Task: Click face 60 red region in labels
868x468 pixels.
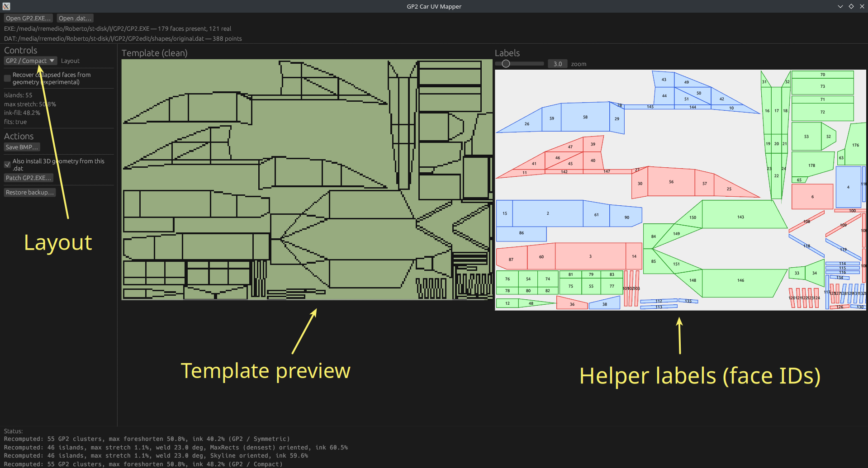Action: click(x=541, y=256)
